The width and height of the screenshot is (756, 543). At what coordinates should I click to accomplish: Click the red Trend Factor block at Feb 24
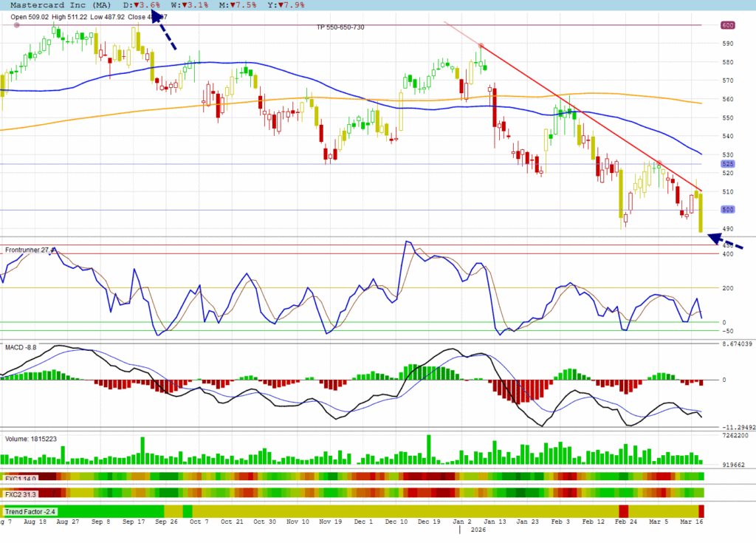pos(623,511)
